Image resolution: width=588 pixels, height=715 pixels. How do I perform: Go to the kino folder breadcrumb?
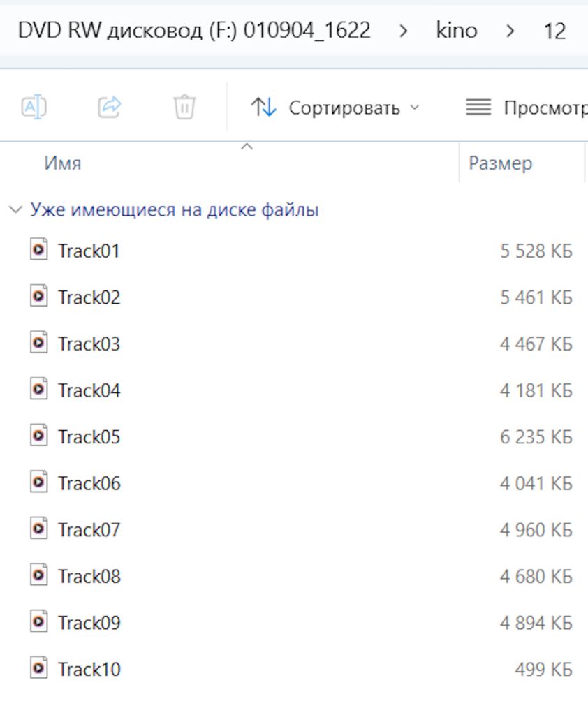[457, 31]
